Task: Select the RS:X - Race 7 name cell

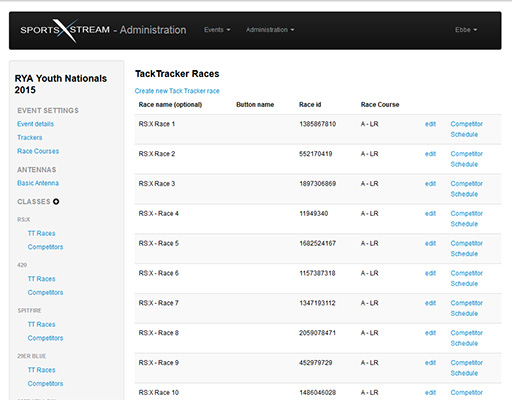Action: click(159, 303)
